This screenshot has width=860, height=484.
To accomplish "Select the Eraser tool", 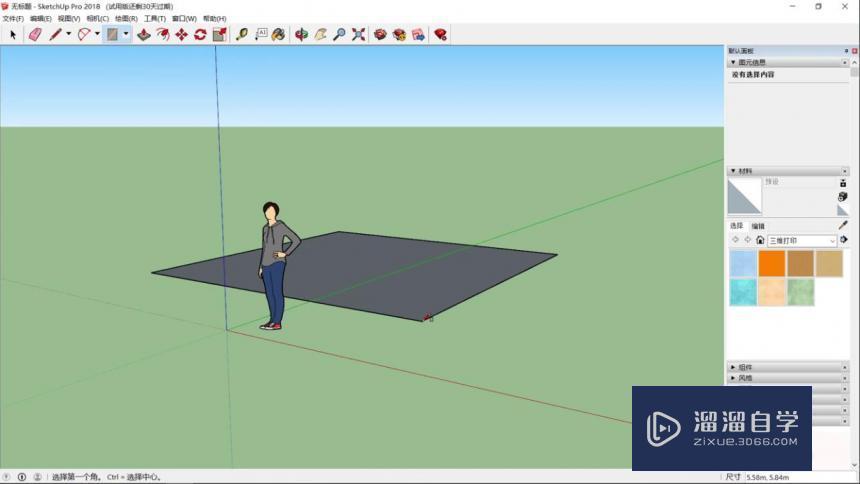I will tap(35, 35).
